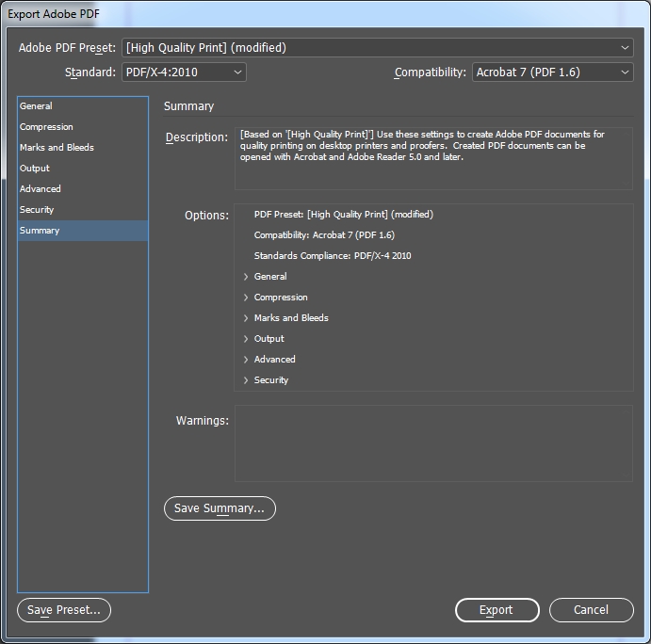This screenshot has width=651, height=644.
Task: Expand the Marks and Bleeds options chevron
Action: point(246,318)
